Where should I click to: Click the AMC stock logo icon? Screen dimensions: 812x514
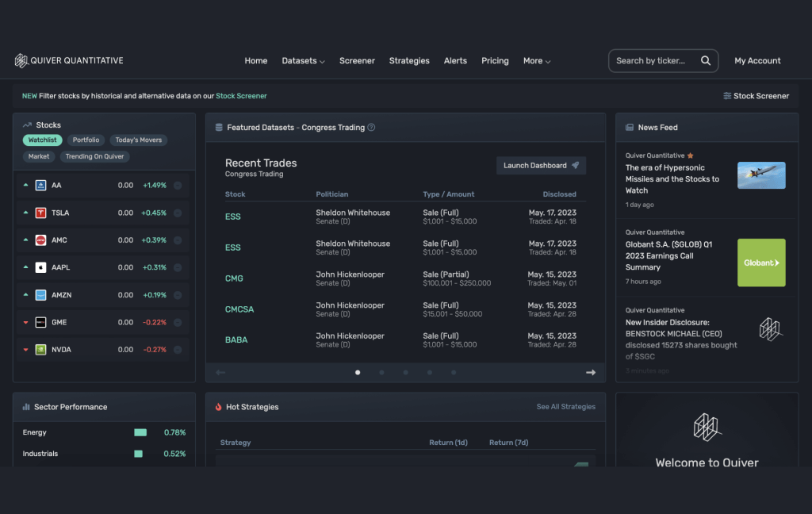click(x=40, y=240)
